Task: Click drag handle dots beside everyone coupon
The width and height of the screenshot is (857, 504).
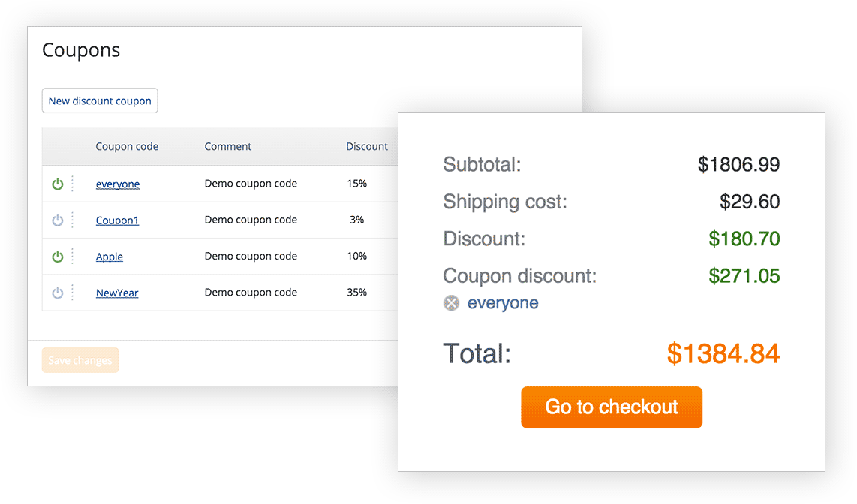Action: point(72,184)
